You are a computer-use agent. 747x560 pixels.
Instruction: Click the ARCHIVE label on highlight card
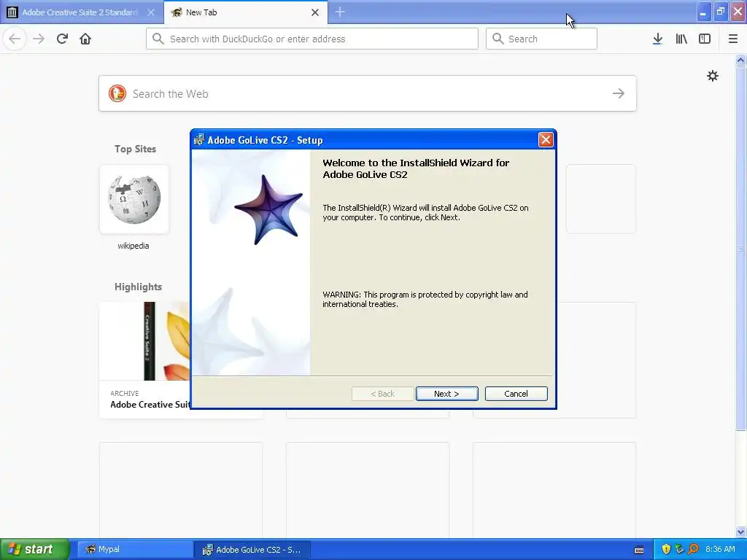pos(124,393)
